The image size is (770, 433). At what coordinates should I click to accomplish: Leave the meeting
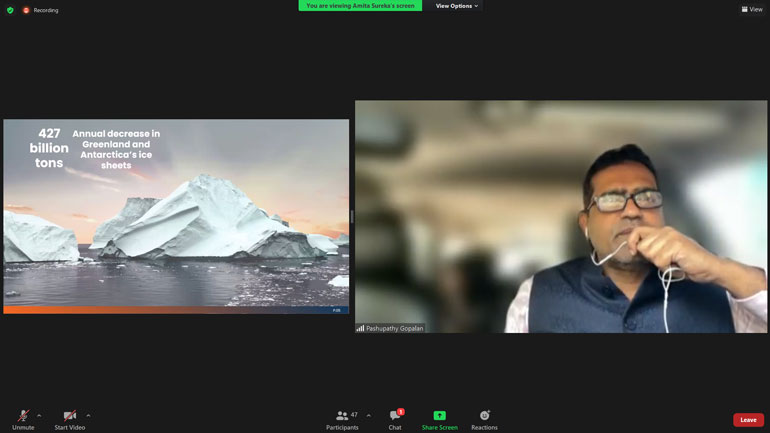pyautogui.click(x=748, y=420)
